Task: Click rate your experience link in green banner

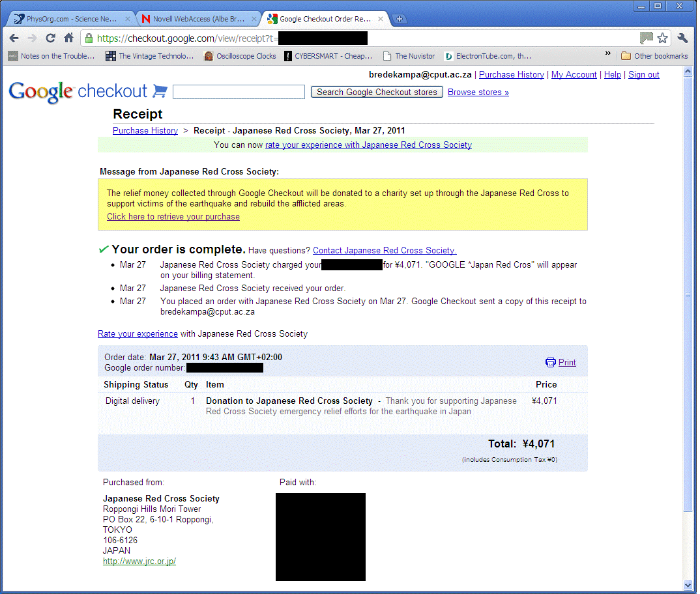Action: click(x=368, y=145)
